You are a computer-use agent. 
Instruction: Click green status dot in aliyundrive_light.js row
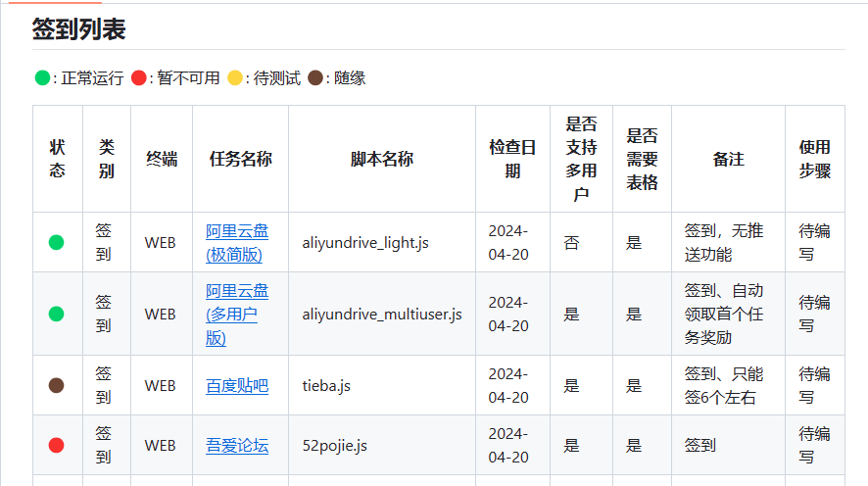pyautogui.click(x=57, y=242)
